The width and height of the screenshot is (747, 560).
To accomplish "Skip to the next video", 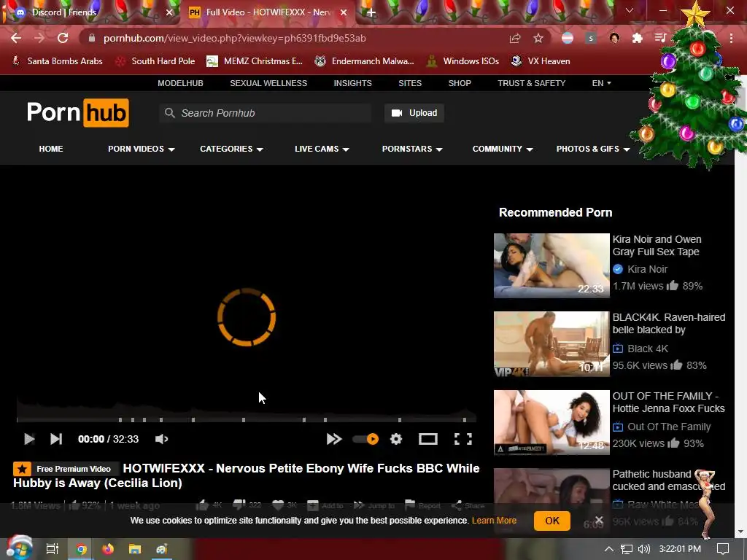I will [56, 439].
